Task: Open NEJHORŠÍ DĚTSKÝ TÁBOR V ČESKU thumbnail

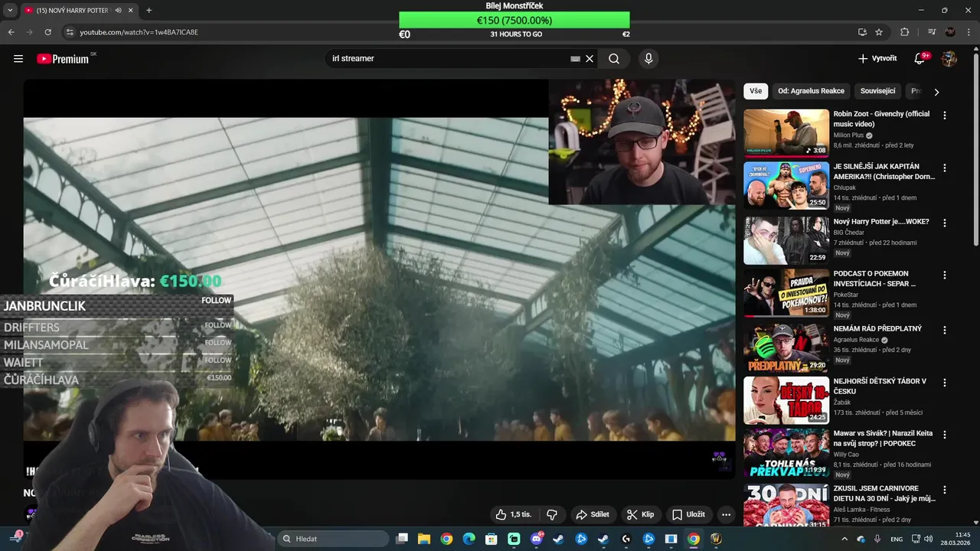Action: pyautogui.click(x=786, y=399)
